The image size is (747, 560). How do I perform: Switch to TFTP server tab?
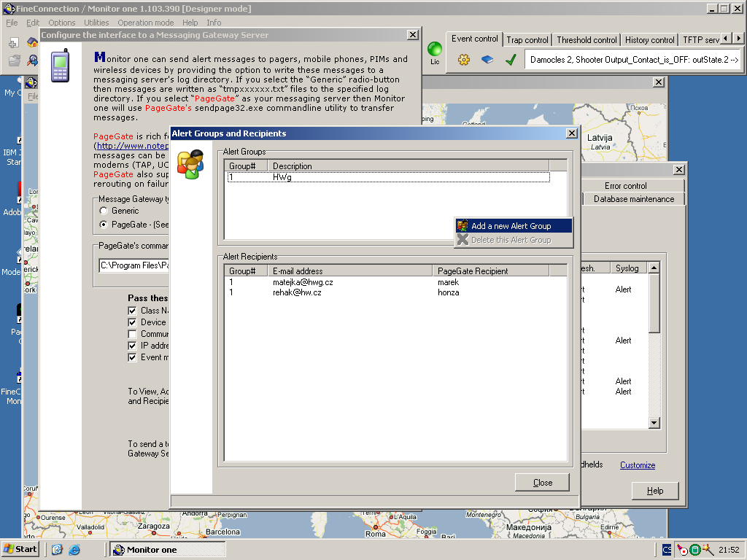[x=700, y=40]
